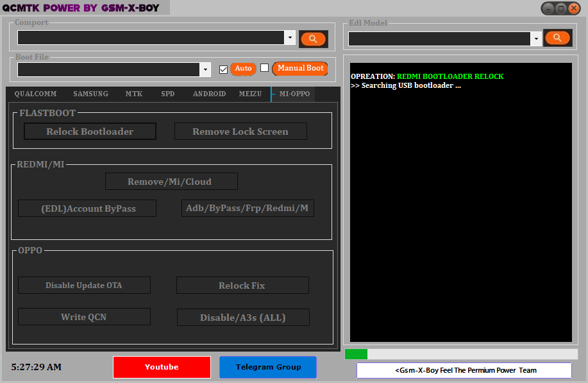588x383 pixels.
Task: Search for available COM ports
Action: 313,38
